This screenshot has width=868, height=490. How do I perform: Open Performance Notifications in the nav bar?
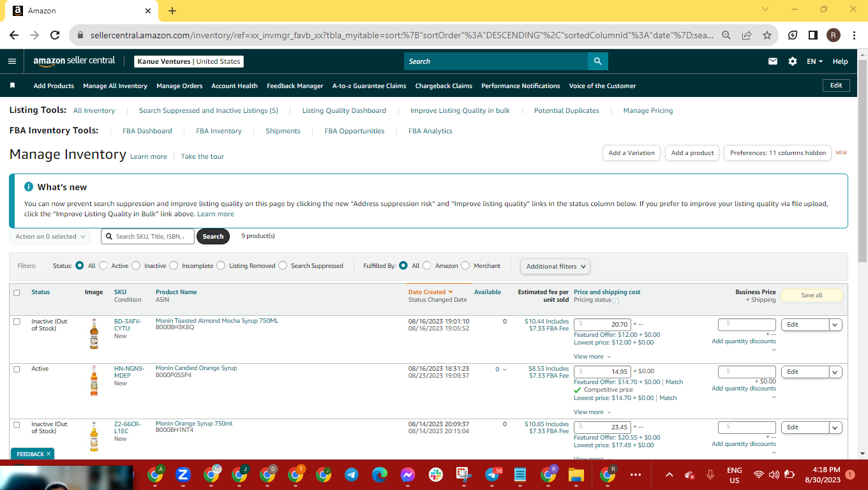click(x=521, y=85)
